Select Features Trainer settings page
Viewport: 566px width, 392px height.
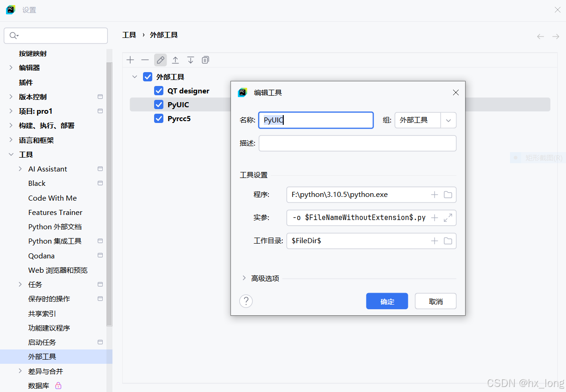(x=55, y=212)
